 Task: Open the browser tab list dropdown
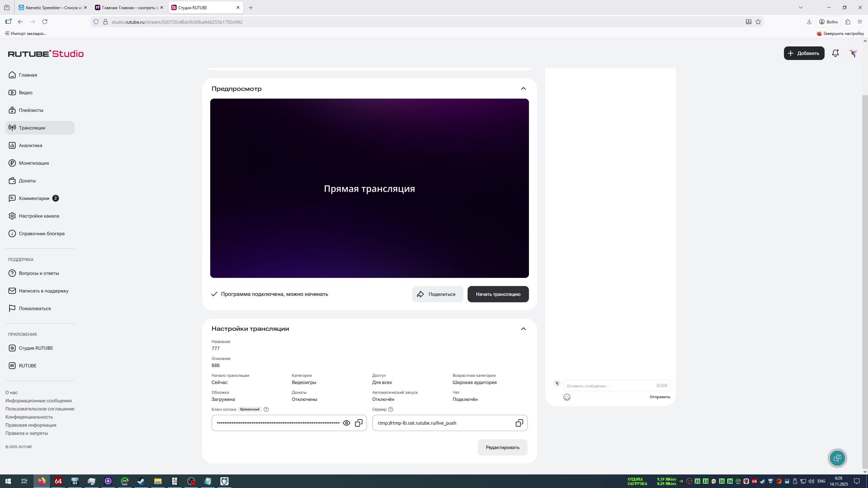pyautogui.click(x=801, y=7)
